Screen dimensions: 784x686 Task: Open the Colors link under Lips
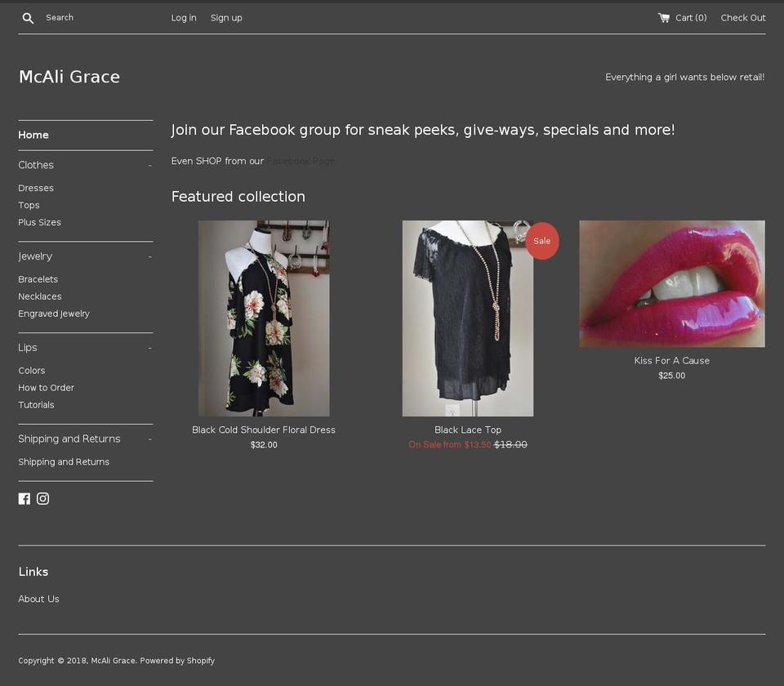pos(32,371)
